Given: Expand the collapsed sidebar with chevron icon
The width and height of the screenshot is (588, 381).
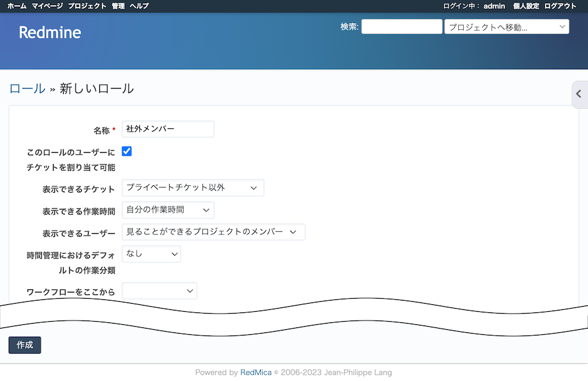Looking at the screenshot, I should [x=579, y=94].
